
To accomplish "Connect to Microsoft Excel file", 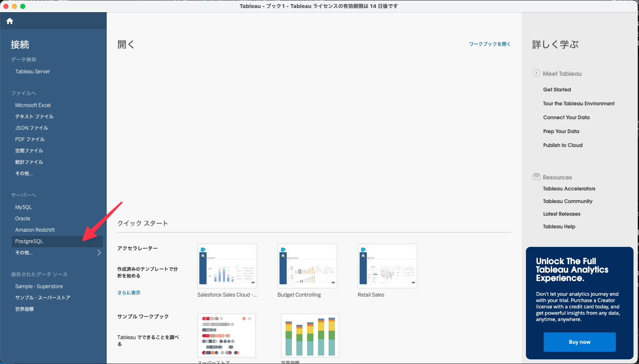I will coord(33,105).
